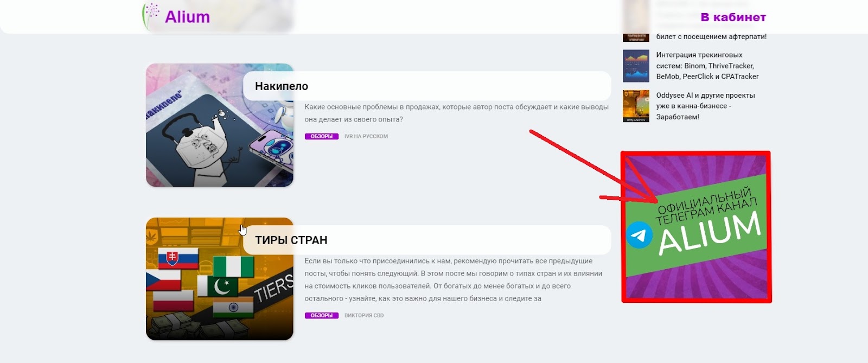Click the Накипело kettle thumbnail image
The height and width of the screenshot is (363, 868).
click(x=219, y=125)
